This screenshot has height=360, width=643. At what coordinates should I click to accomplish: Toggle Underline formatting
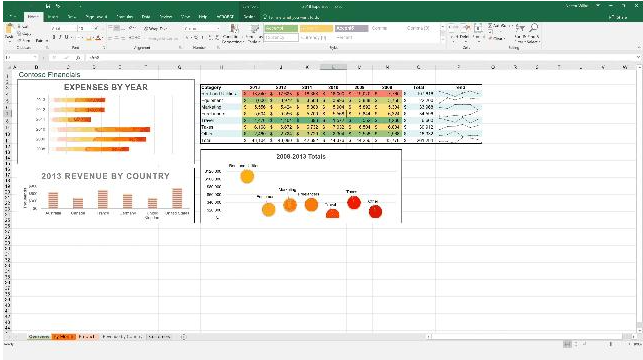(x=67, y=38)
